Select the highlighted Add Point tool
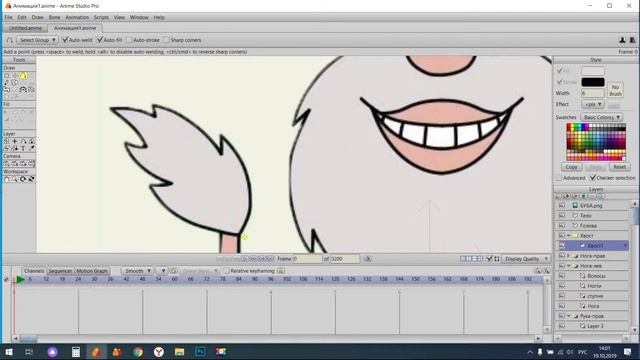 tap(24, 76)
